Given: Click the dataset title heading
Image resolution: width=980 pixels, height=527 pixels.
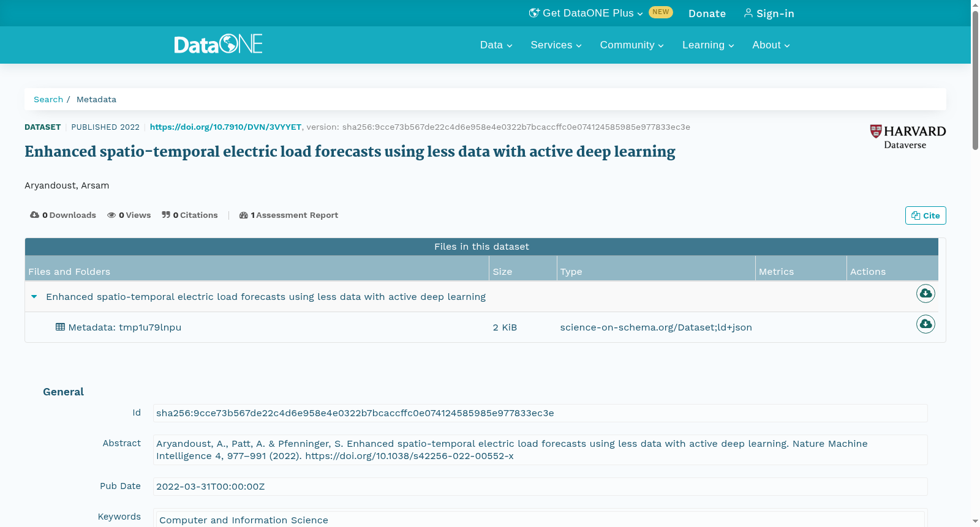Looking at the screenshot, I should pyautogui.click(x=350, y=152).
